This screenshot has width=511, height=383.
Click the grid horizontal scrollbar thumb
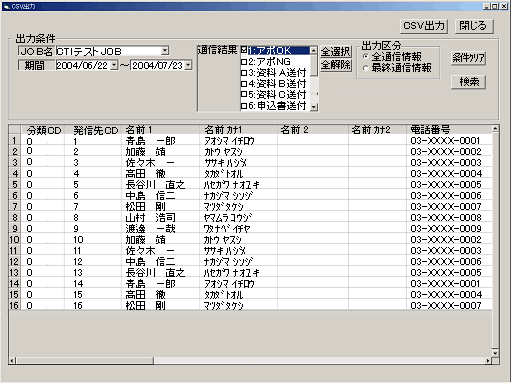(x=85, y=360)
